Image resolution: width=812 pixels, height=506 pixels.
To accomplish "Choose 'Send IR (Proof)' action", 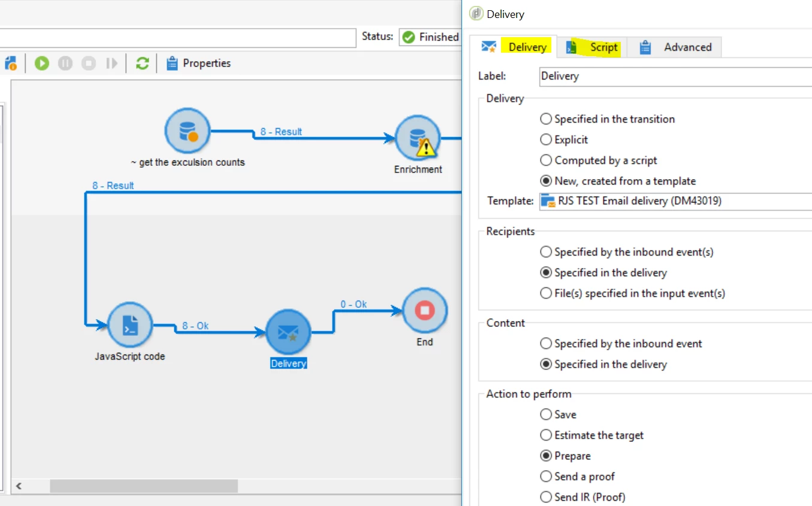I will click(582, 497).
